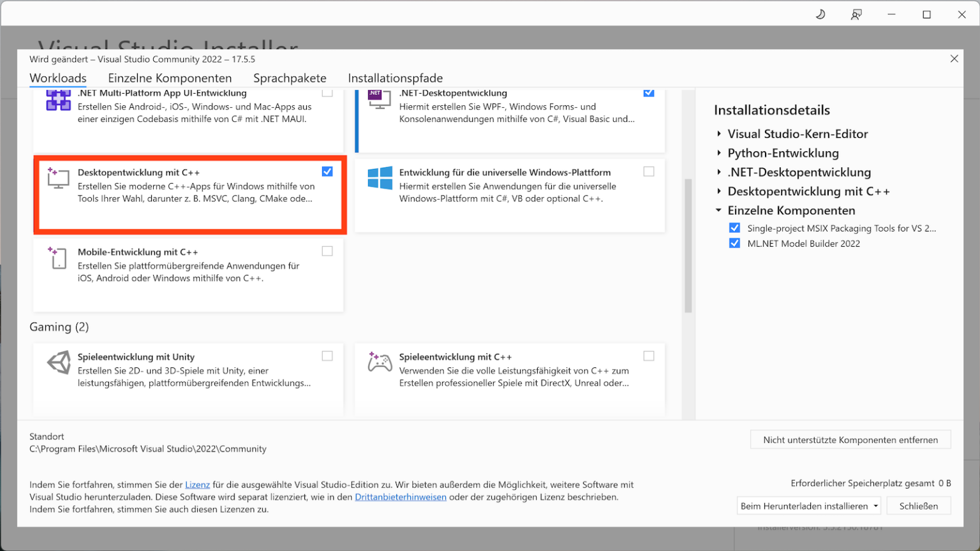The height and width of the screenshot is (551, 980).
Task: Click the Installationsdetails heading
Action: pyautogui.click(x=772, y=110)
